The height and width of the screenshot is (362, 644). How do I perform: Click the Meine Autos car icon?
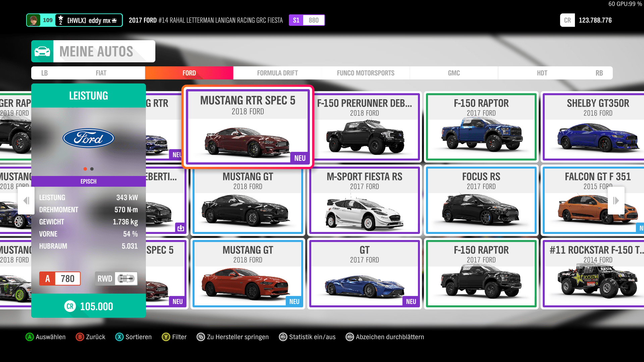tap(42, 51)
